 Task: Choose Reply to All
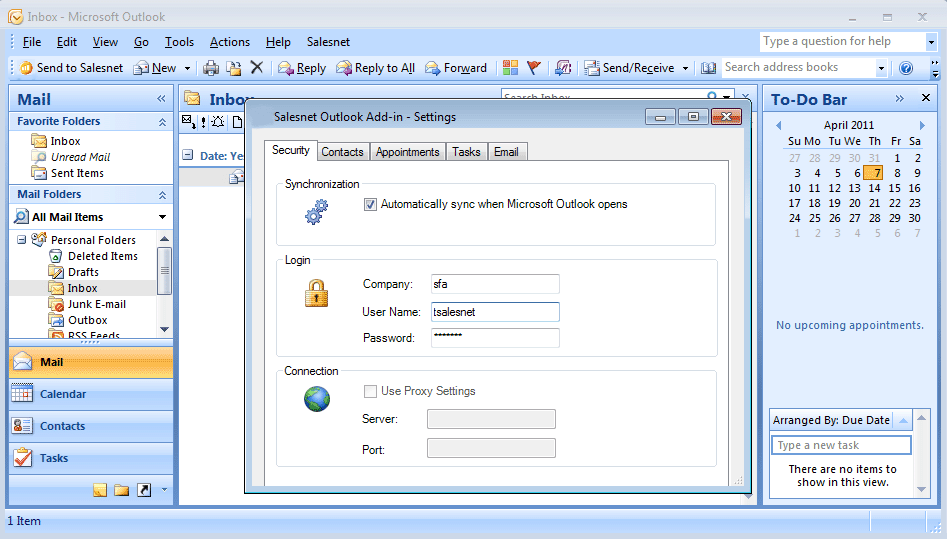[x=376, y=68]
